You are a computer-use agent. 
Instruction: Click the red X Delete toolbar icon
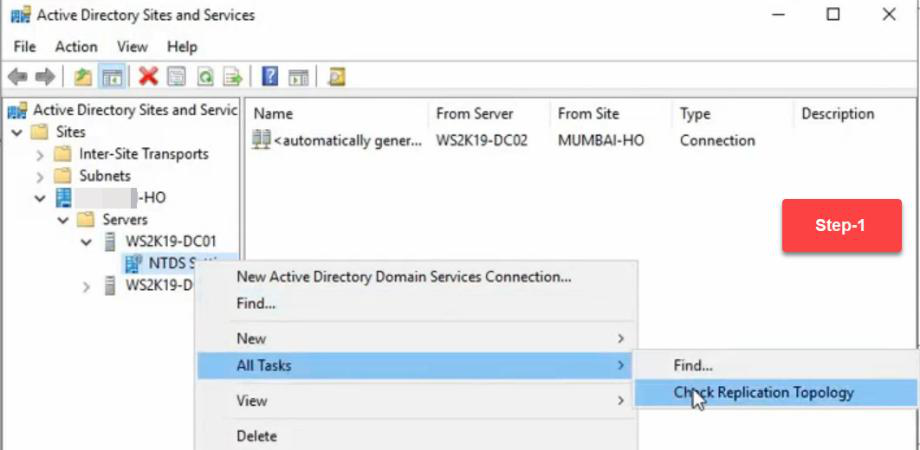pos(148,76)
